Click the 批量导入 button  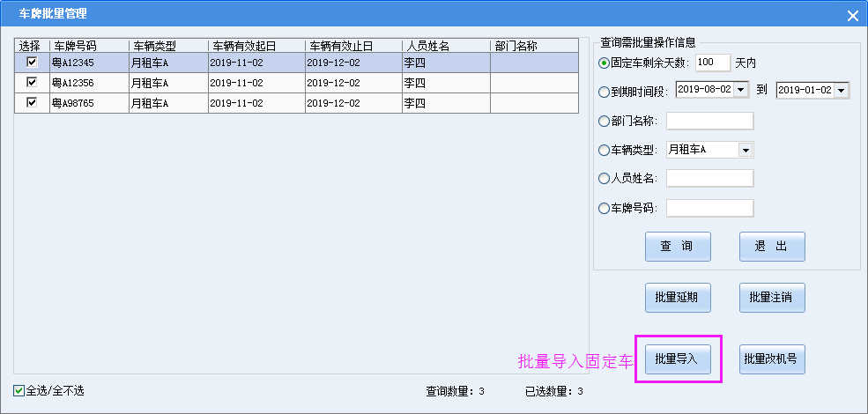coord(678,359)
